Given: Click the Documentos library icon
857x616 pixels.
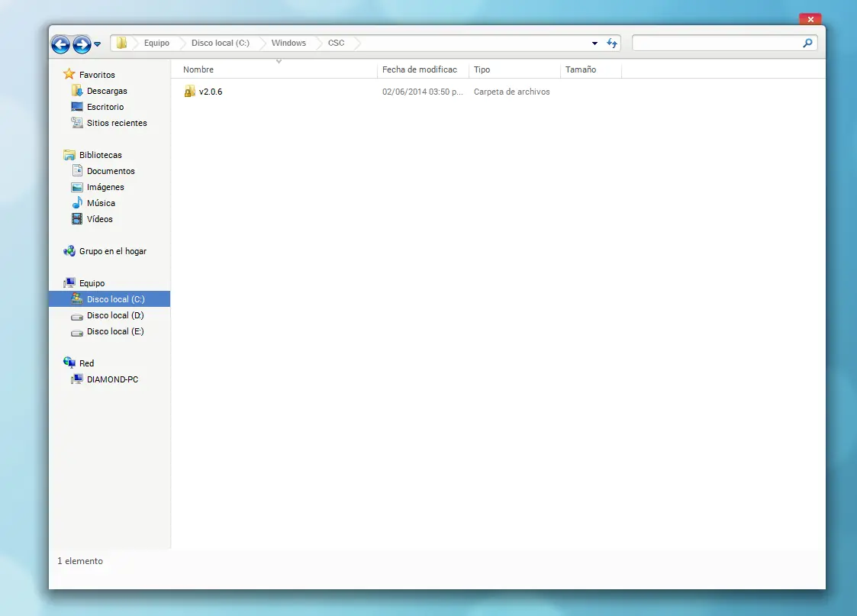Looking at the screenshot, I should point(77,170).
